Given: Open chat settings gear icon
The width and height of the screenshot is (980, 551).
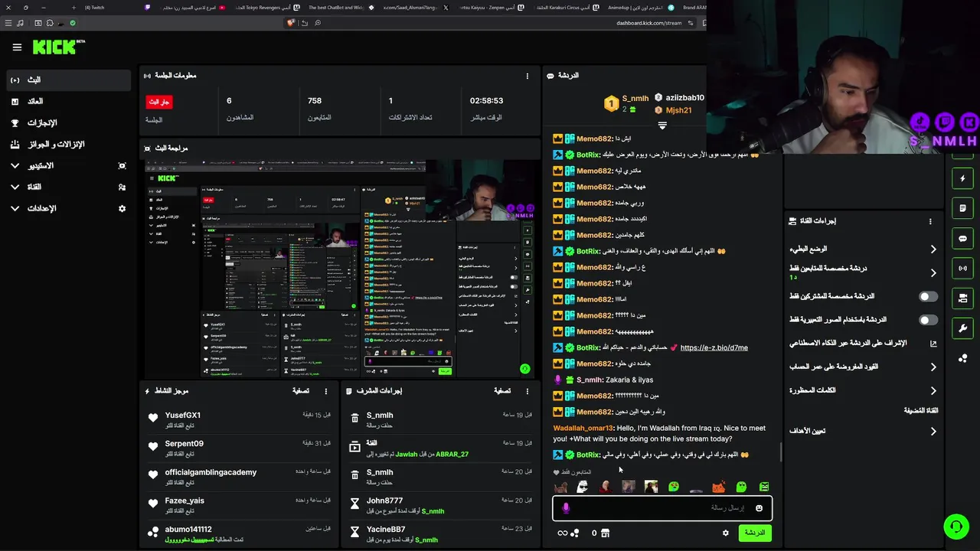Looking at the screenshot, I should tap(726, 533).
